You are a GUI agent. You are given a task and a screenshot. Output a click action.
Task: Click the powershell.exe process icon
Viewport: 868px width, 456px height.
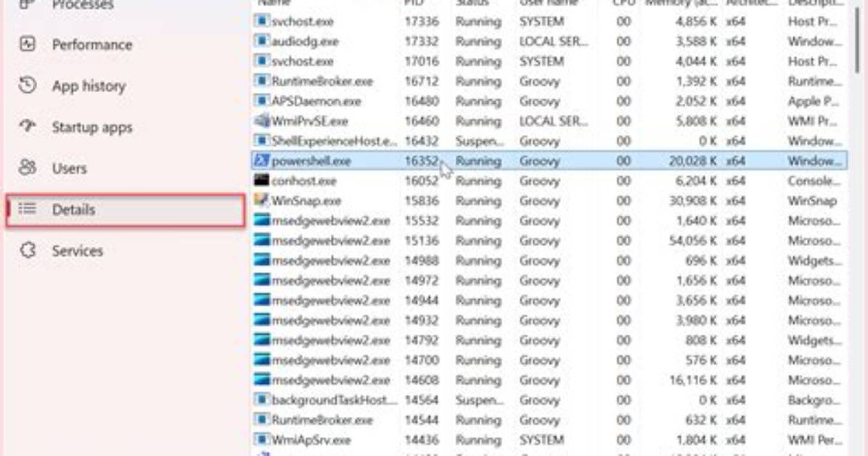tap(261, 160)
